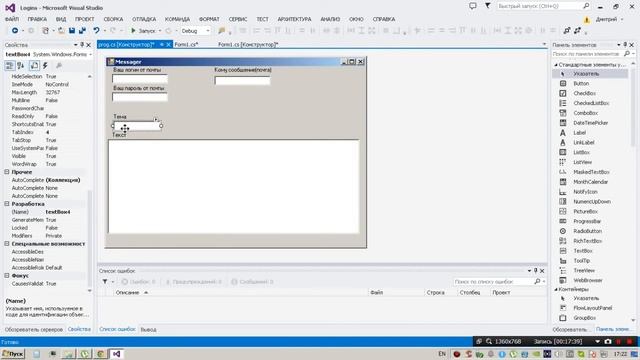Collapse the Разработка property category

(7, 204)
